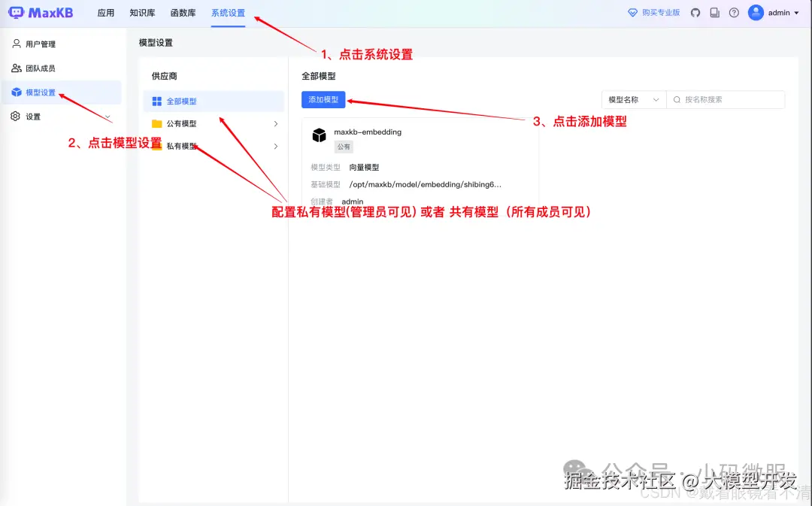Click the admin avatar icon

[x=756, y=13]
